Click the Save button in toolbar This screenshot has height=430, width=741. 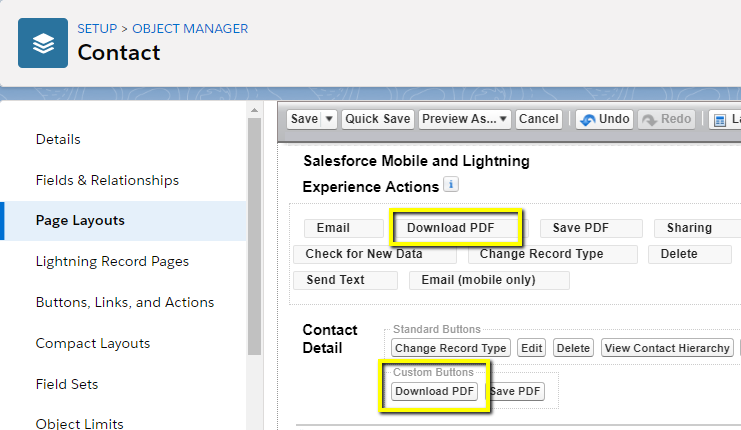coord(304,119)
